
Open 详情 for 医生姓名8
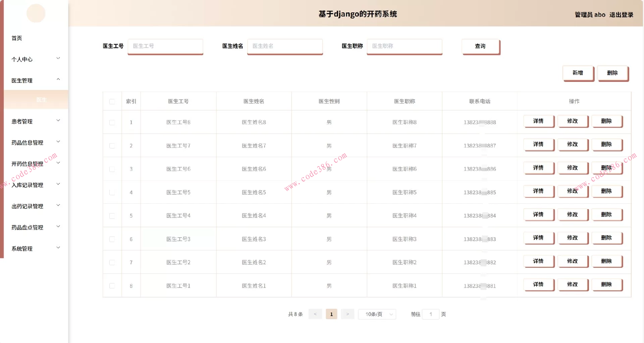[x=538, y=121]
